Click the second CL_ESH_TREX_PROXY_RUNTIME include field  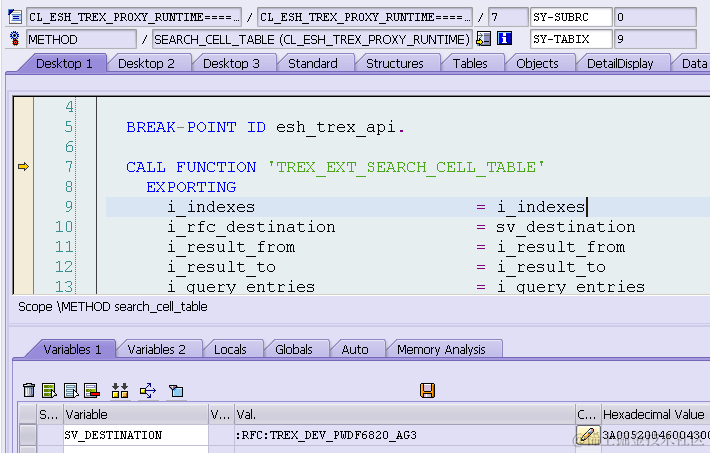pyautogui.click(x=365, y=17)
